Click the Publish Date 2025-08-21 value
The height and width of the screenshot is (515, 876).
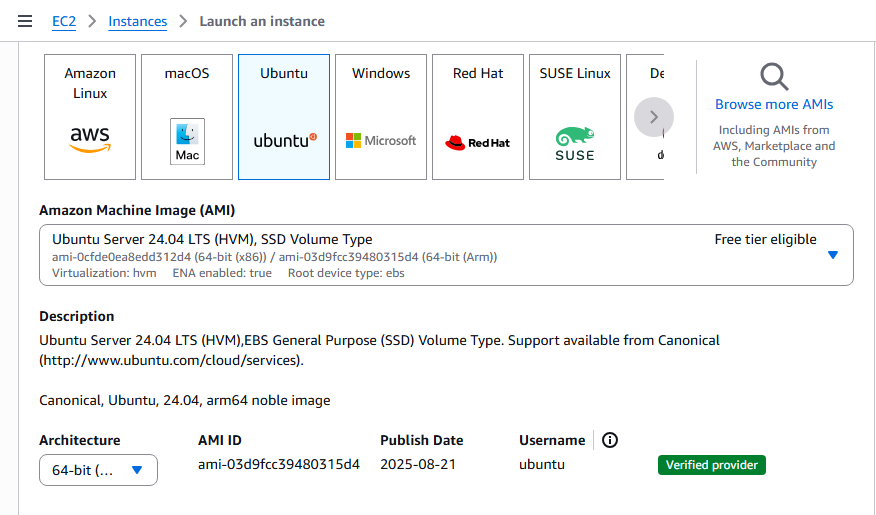pyautogui.click(x=418, y=464)
